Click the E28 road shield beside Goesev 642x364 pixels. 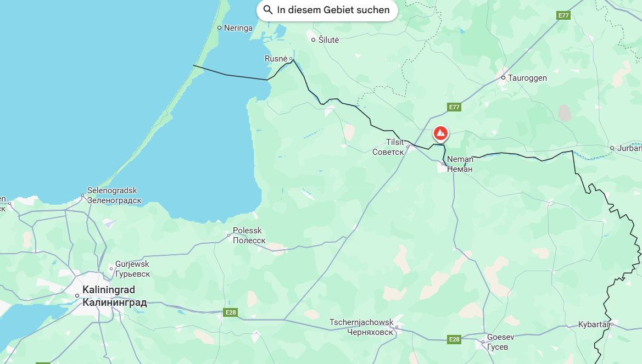pos(454,339)
